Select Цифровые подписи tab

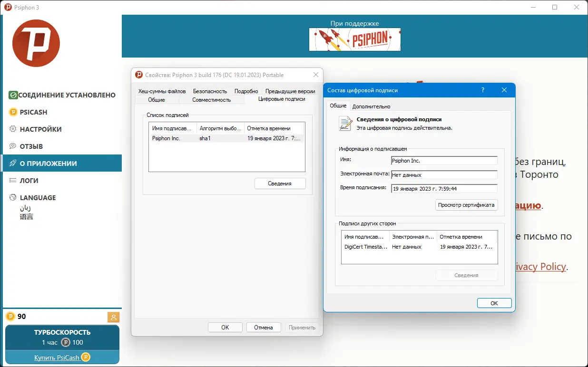(x=282, y=99)
